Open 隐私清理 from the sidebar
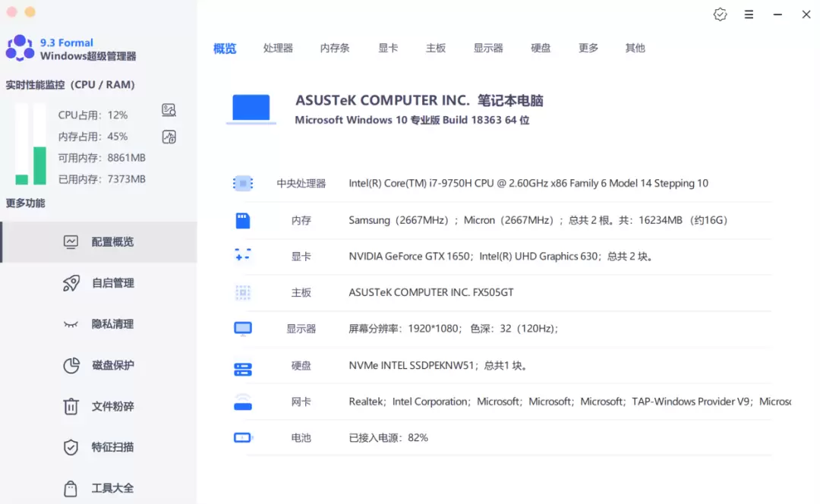Image resolution: width=820 pixels, height=504 pixels. [x=99, y=324]
